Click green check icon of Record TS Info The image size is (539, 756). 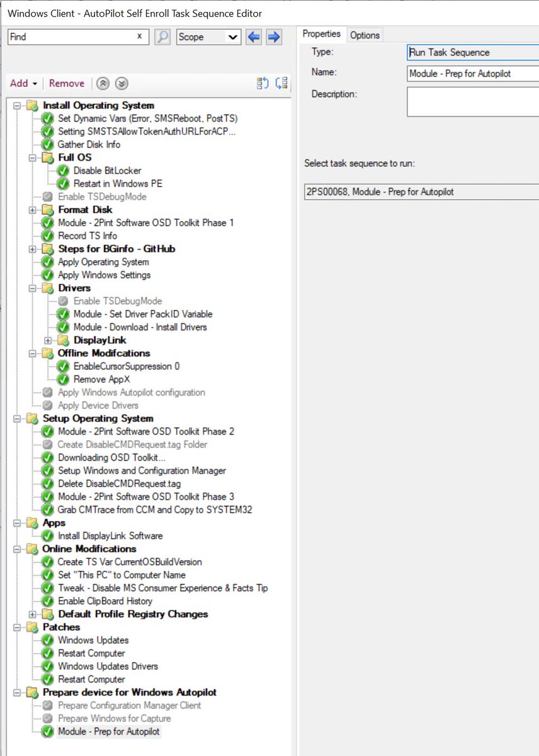pyautogui.click(x=47, y=236)
